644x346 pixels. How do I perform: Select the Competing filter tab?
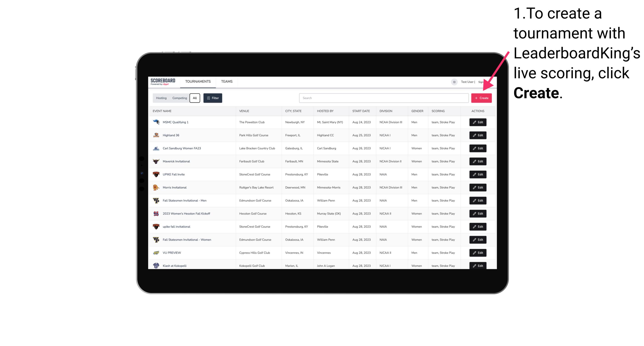point(179,98)
